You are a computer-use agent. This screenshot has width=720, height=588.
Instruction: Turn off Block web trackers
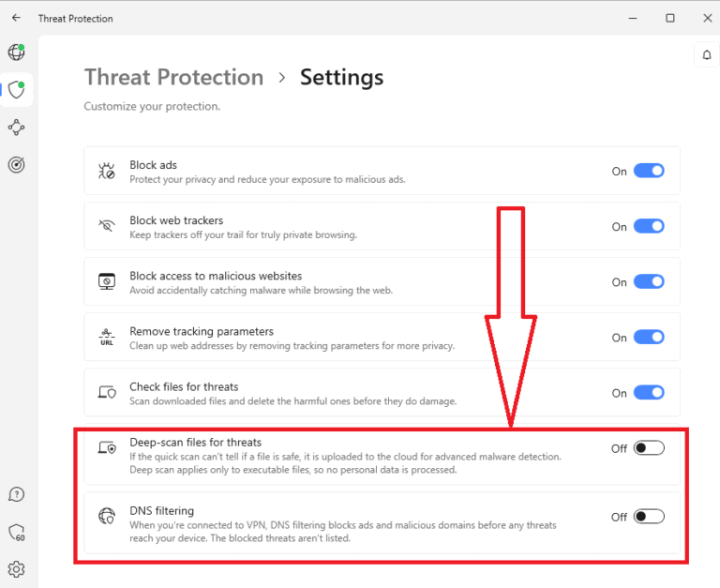click(x=649, y=226)
